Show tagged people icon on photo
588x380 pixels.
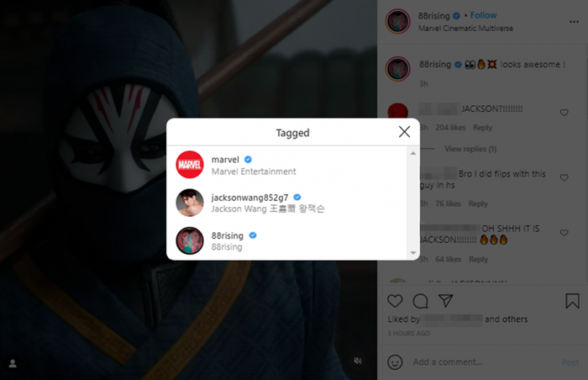[13, 363]
